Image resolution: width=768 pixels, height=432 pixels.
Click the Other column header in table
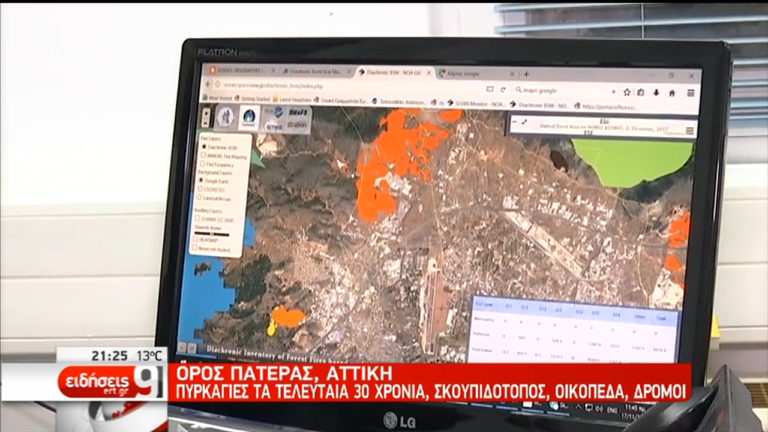[x=639, y=317]
